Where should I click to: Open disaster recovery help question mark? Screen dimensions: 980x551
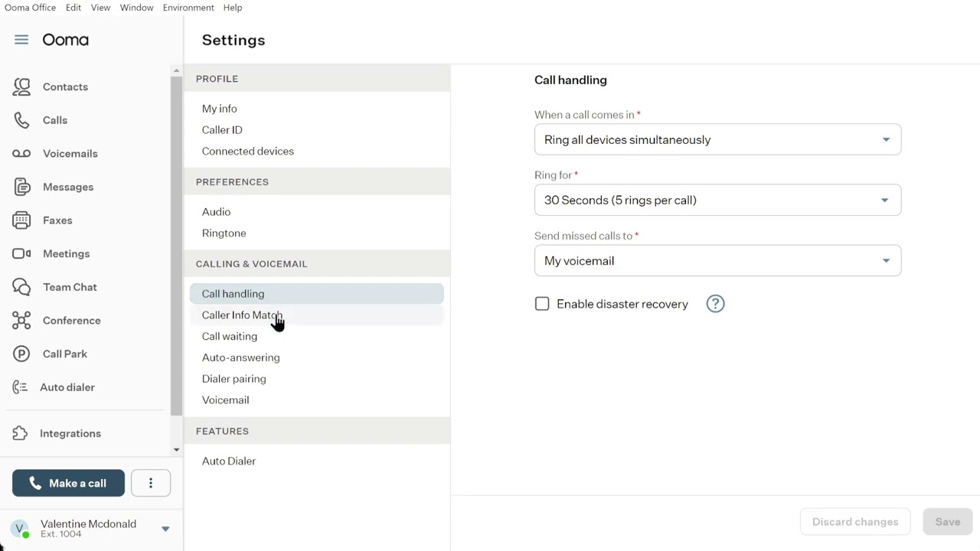click(x=715, y=304)
